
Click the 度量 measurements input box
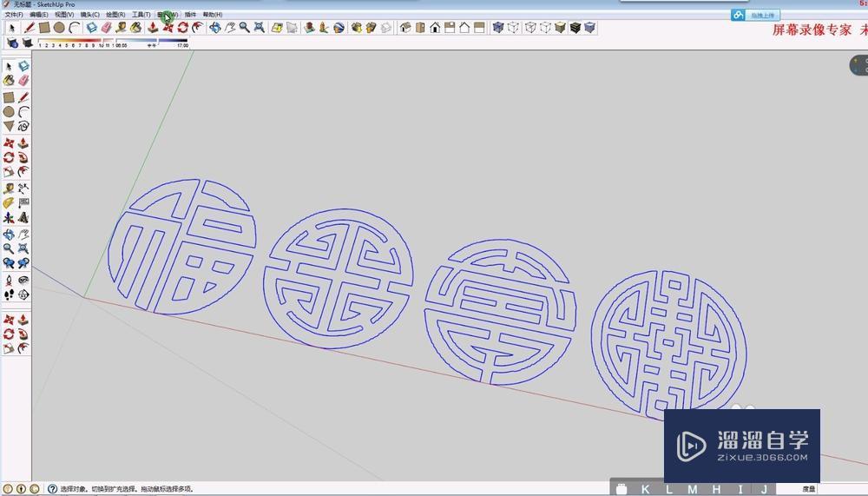pyautogui.click(x=844, y=489)
